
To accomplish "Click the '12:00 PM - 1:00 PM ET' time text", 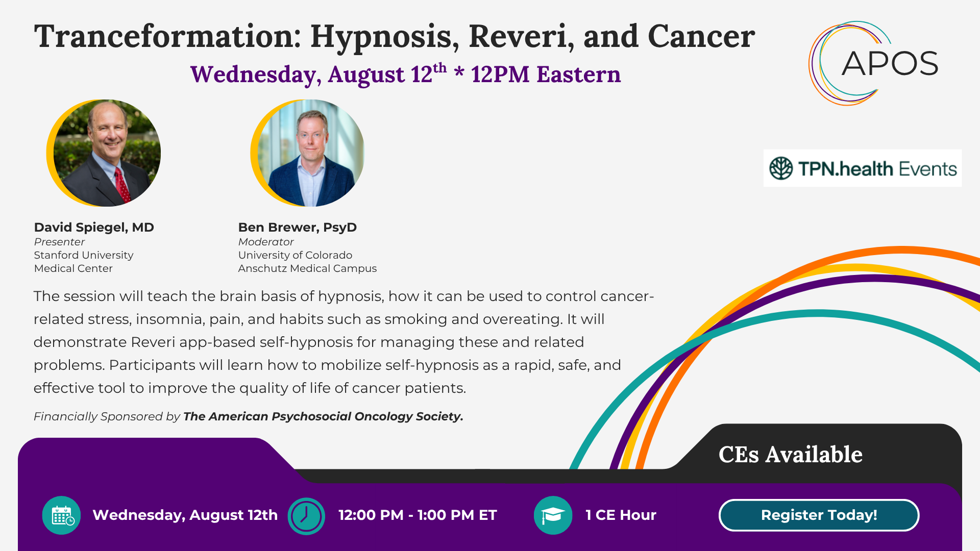I will click(x=418, y=515).
